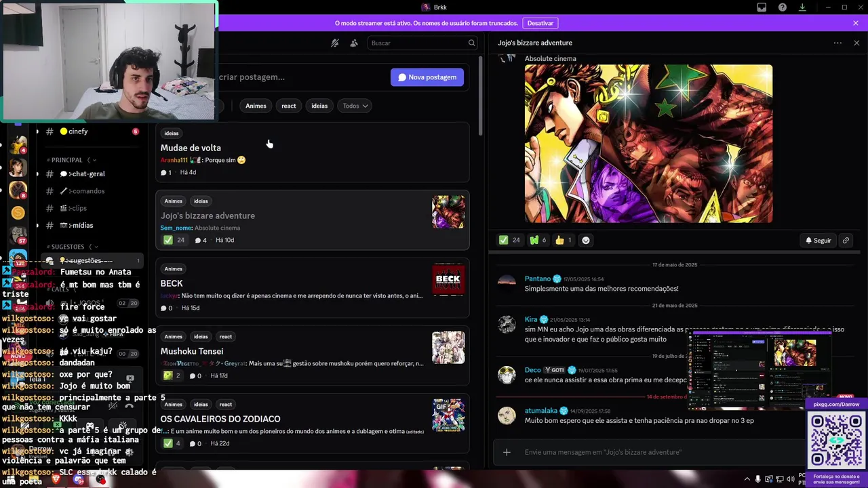Filter posts by the ideias tag
Viewport: 868px width, 488px height.
319,106
